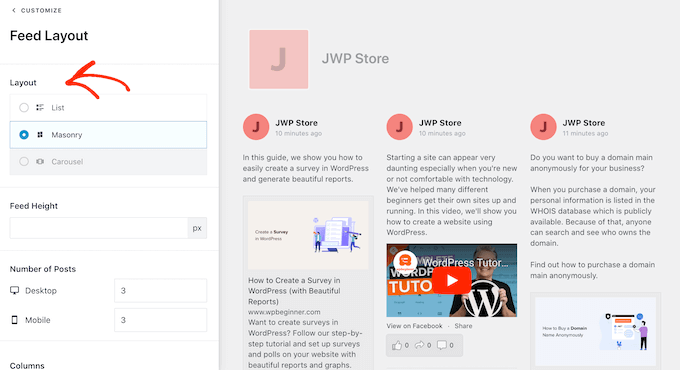Open the JWP Store page title
Screen dimensions: 680x370
[355, 59]
